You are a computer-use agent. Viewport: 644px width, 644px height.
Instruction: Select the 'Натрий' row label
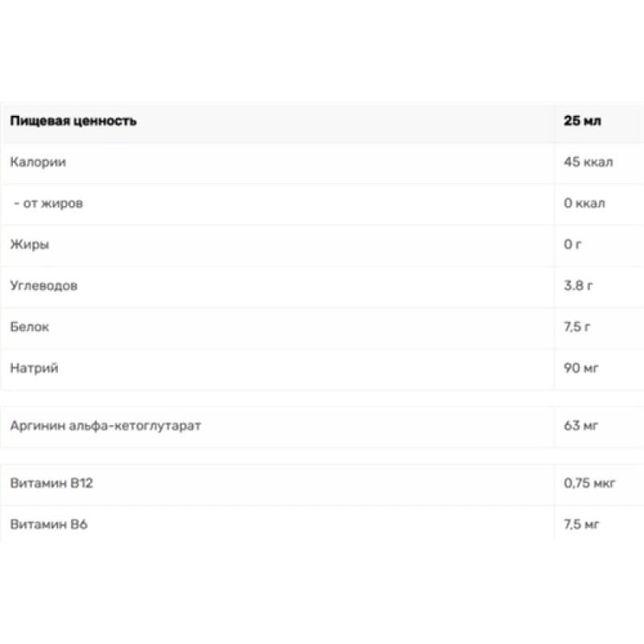click(x=35, y=368)
